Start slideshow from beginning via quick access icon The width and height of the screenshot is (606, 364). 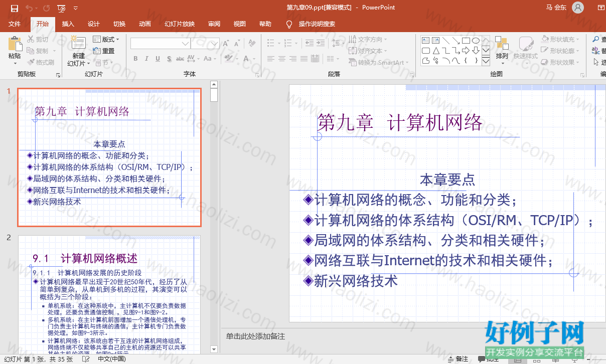point(61,8)
